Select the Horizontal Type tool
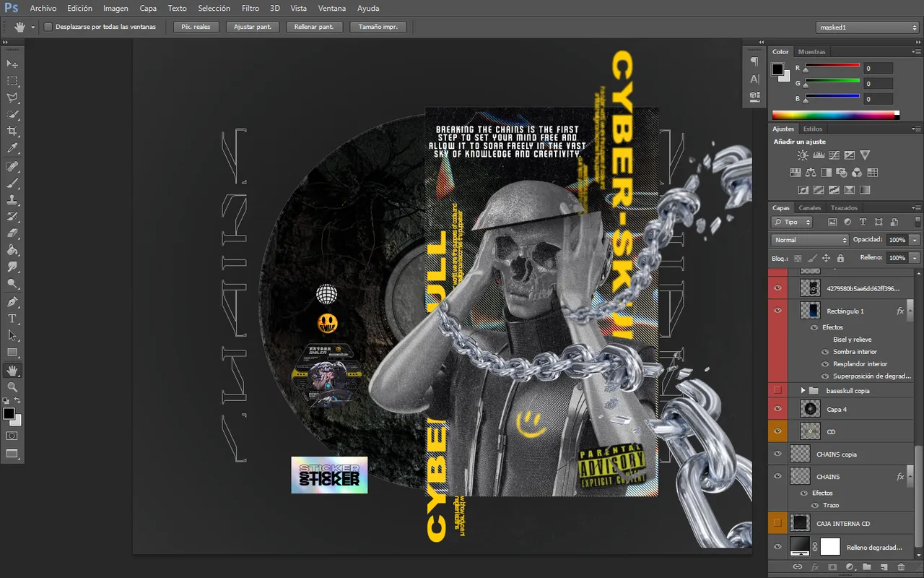 tap(12, 318)
